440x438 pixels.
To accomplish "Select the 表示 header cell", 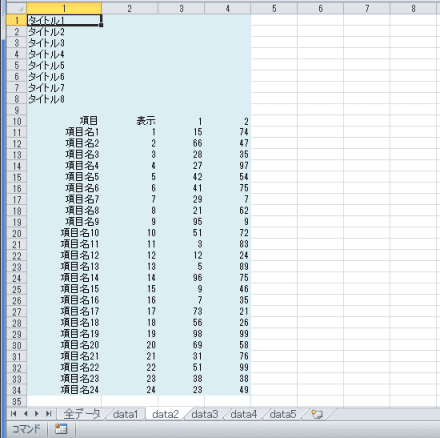I will point(130,121).
